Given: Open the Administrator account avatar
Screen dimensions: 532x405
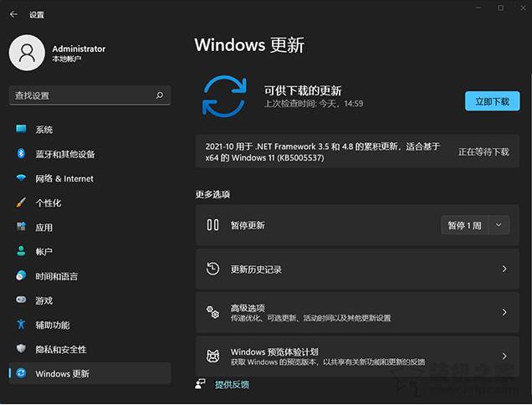Looking at the screenshot, I should 27,53.
